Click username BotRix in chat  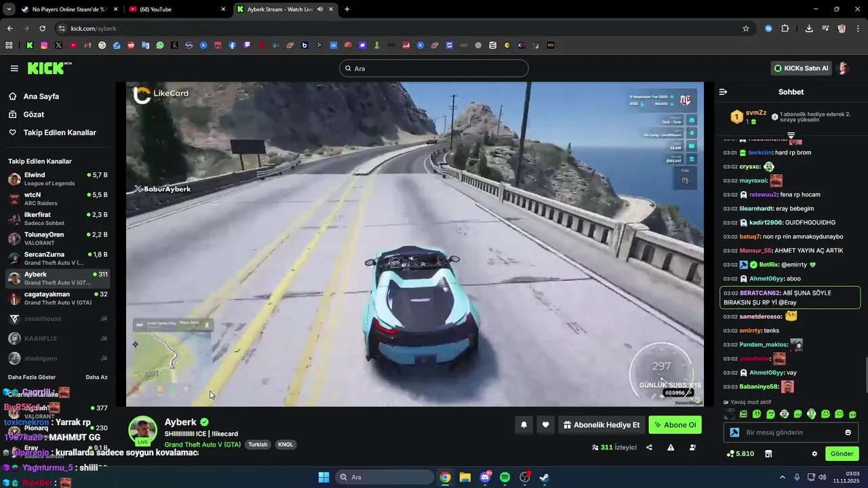point(769,264)
